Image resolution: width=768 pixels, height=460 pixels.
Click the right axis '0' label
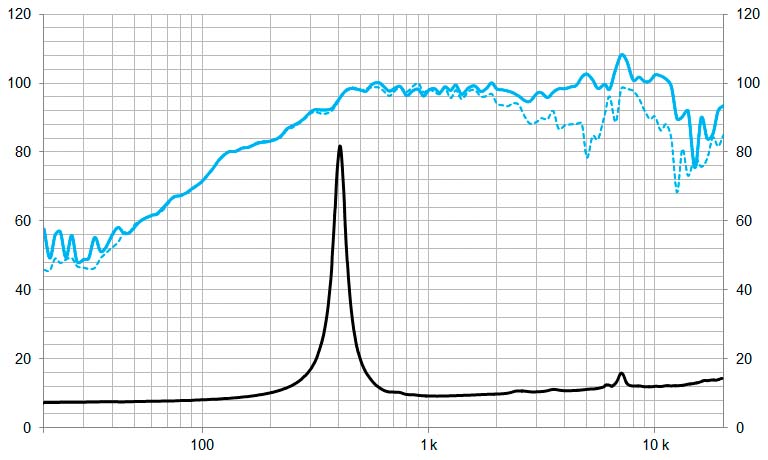coord(740,428)
